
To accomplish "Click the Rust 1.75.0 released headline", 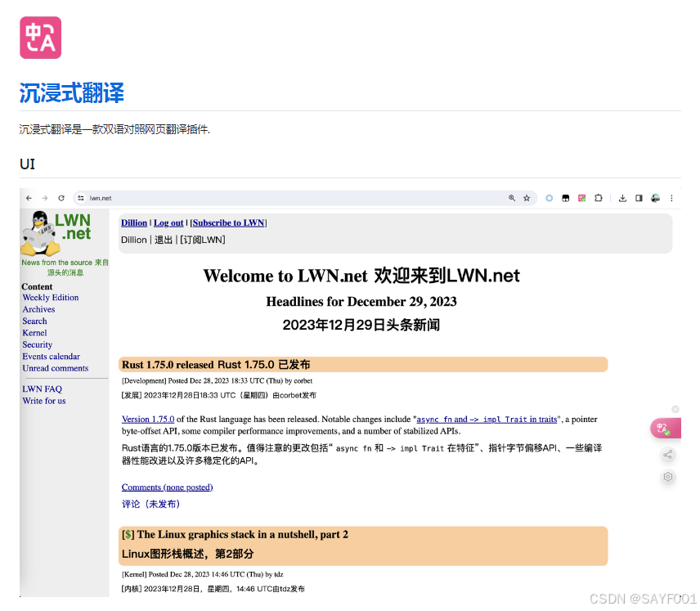I will [x=168, y=365].
